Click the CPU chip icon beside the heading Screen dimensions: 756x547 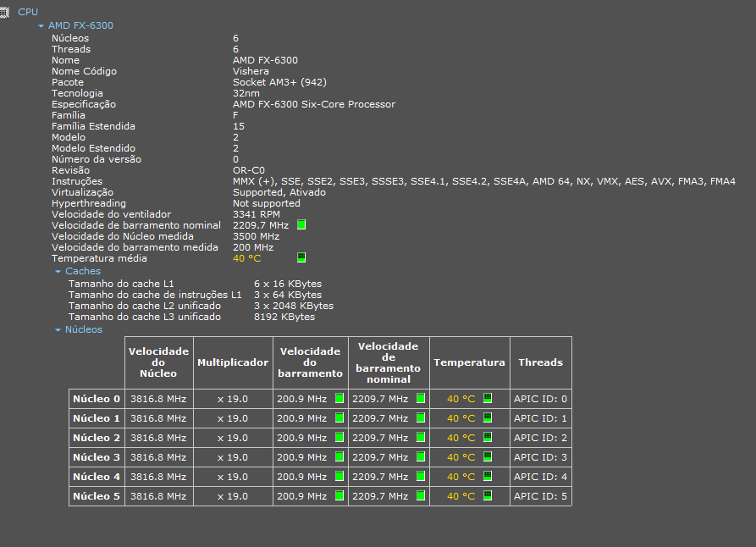coord(4,12)
